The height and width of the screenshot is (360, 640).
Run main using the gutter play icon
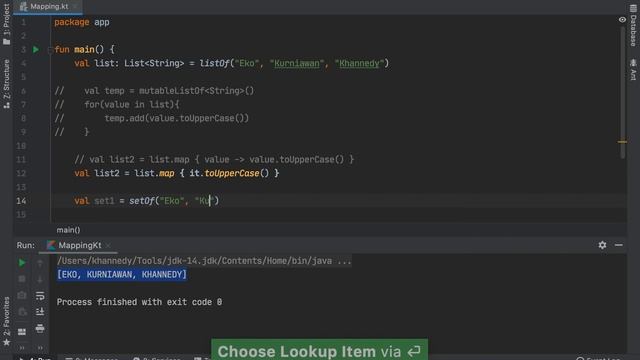click(36, 49)
